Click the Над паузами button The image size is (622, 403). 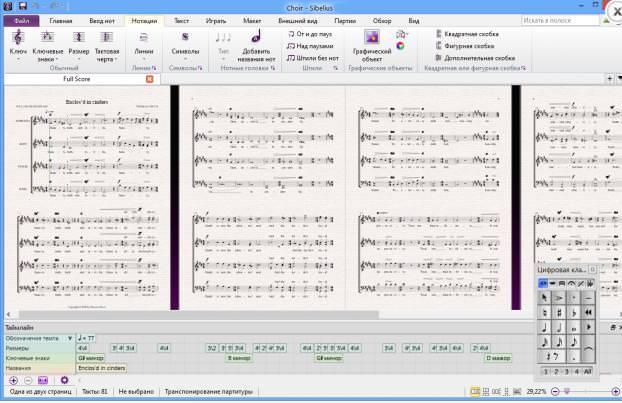310,46
